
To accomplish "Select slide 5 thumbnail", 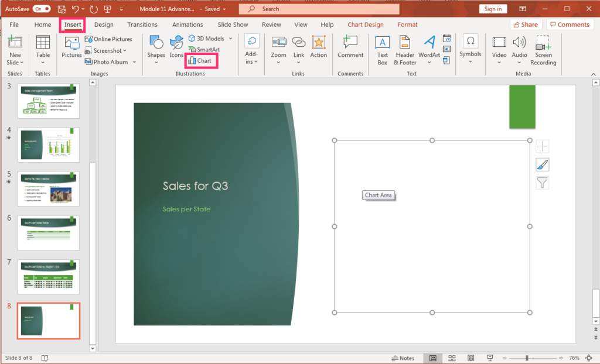I will pos(49,188).
